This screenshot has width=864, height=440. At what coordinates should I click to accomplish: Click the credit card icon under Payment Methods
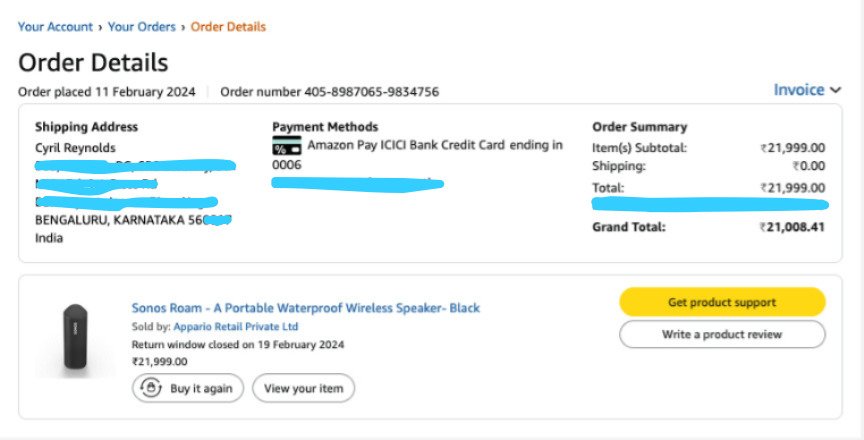287,145
